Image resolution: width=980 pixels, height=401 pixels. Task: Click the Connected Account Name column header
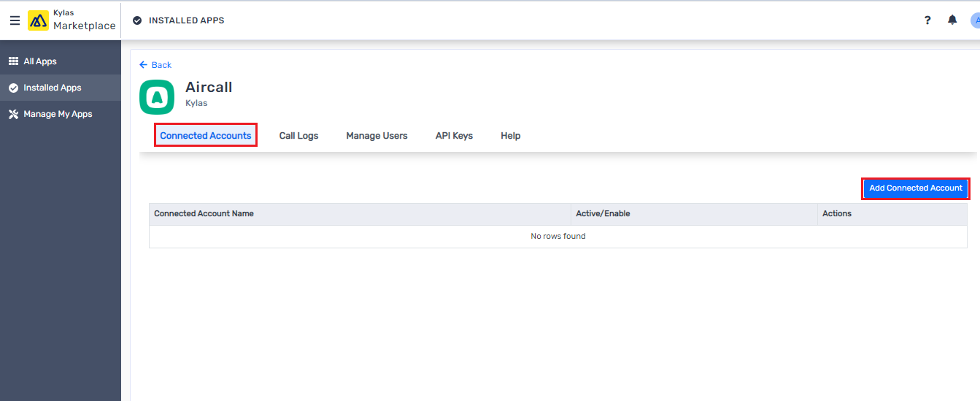tap(360, 214)
